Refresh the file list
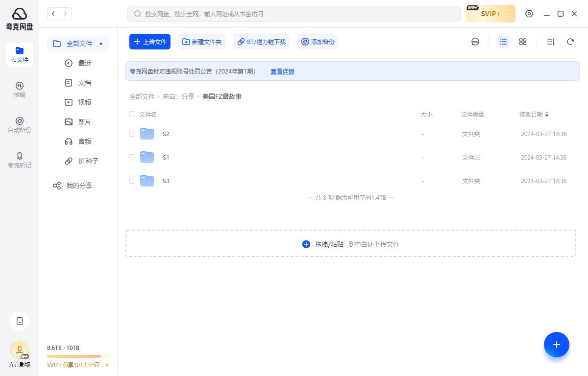The image size is (588, 376). click(570, 42)
